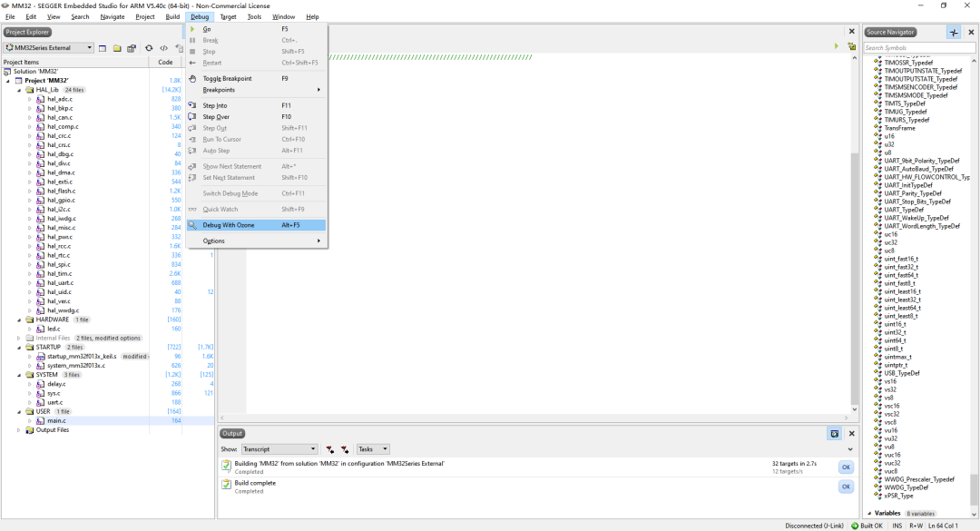The width and height of the screenshot is (980, 531).
Task: Click Disconnected (J-Link) in status bar
Action: (814, 526)
